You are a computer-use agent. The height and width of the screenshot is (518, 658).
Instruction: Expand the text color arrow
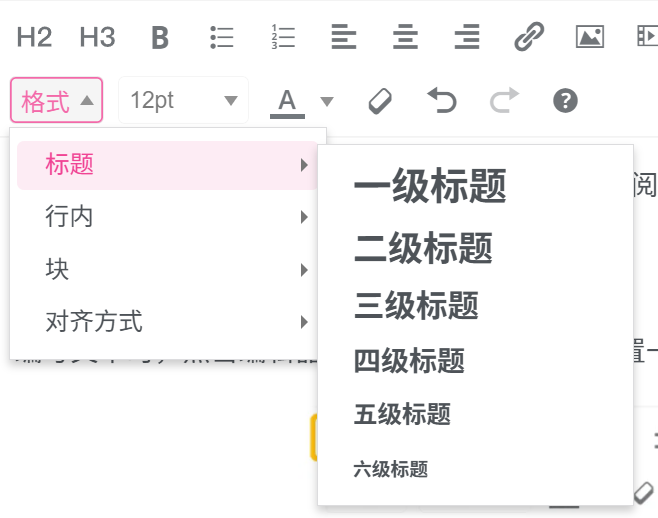pos(327,101)
